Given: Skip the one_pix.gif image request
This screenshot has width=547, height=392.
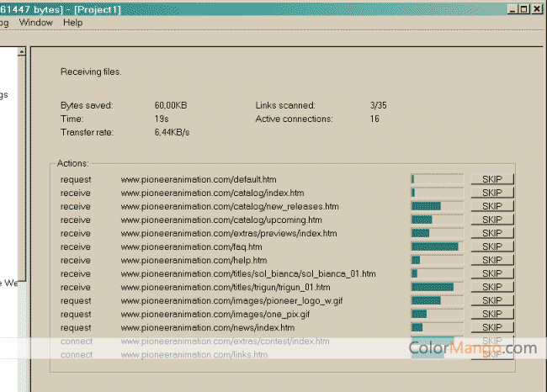Looking at the screenshot, I should (x=491, y=314).
